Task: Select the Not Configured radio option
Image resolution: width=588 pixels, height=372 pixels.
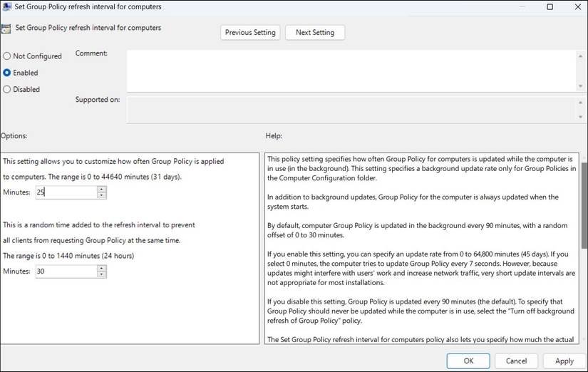Action: [x=7, y=56]
